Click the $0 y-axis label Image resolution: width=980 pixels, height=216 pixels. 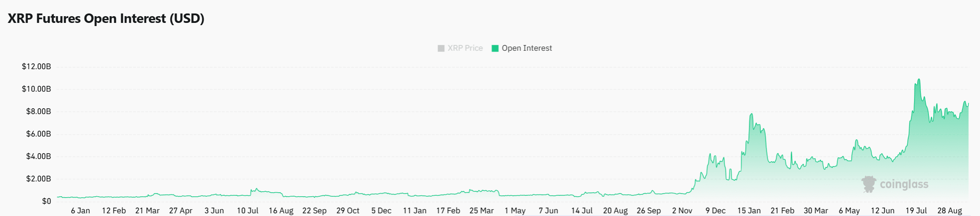[x=46, y=201]
